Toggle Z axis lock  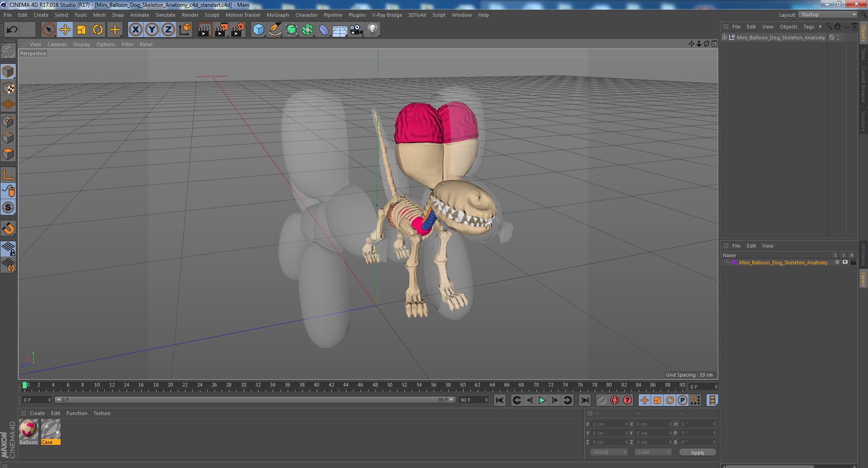pos(168,30)
